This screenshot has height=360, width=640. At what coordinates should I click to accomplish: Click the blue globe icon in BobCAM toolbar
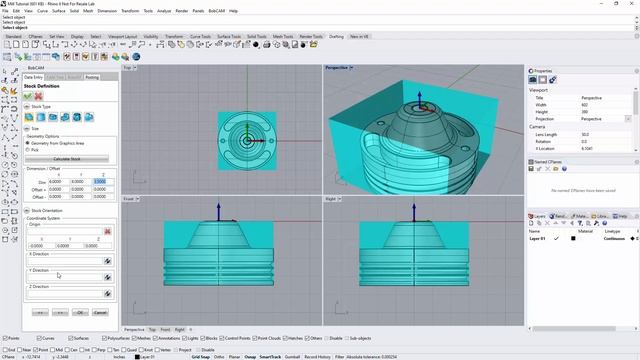pos(136,57)
